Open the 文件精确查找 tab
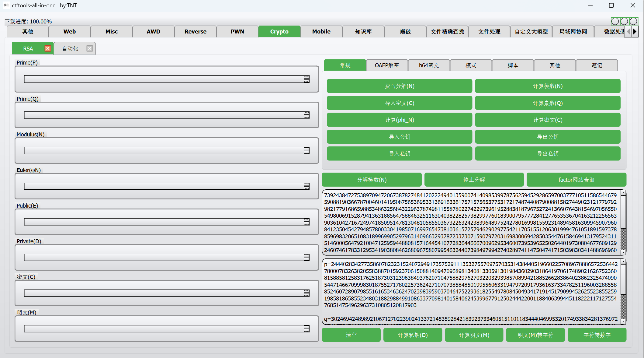Image resolution: width=644 pixels, height=358 pixels. 447,32
